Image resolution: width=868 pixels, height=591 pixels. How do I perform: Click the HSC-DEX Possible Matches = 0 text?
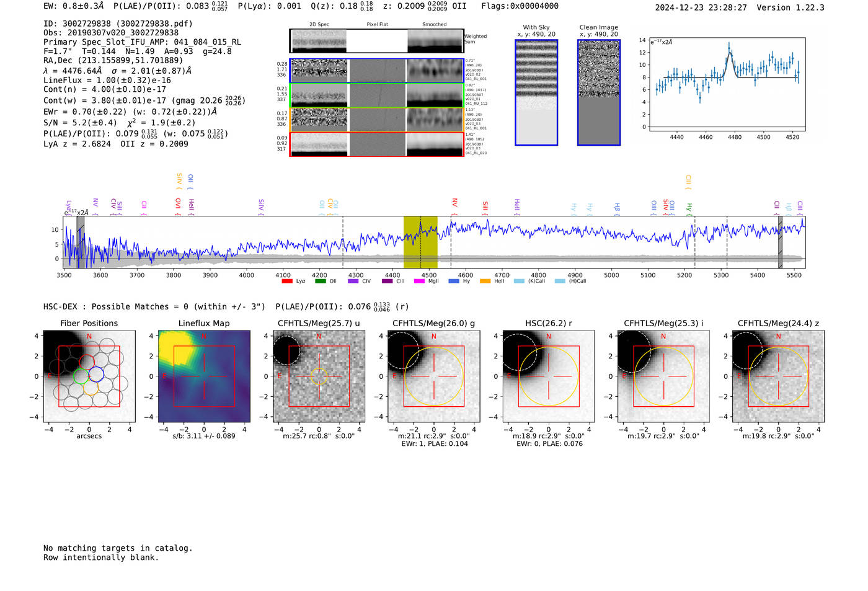[154, 306]
